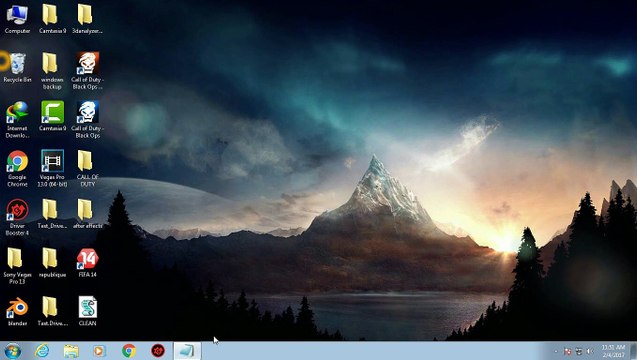Open the volume speaker tray icon
Image resolution: width=637 pixels, height=360 pixels.
coord(590,351)
